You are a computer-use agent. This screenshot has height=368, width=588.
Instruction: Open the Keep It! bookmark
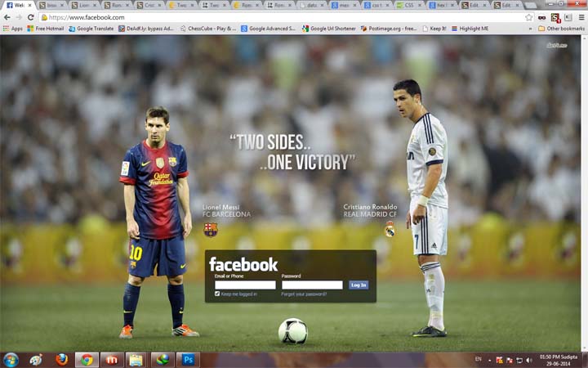click(x=434, y=29)
